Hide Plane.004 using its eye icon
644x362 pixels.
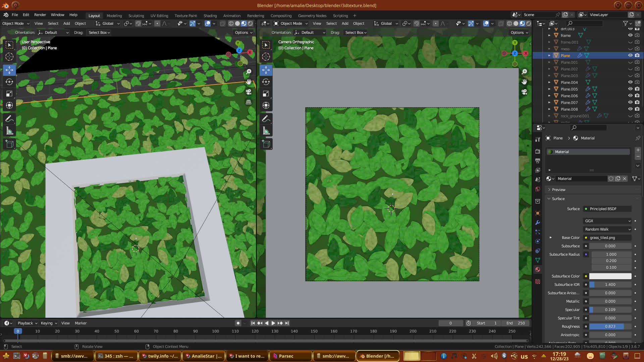[630, 82]
